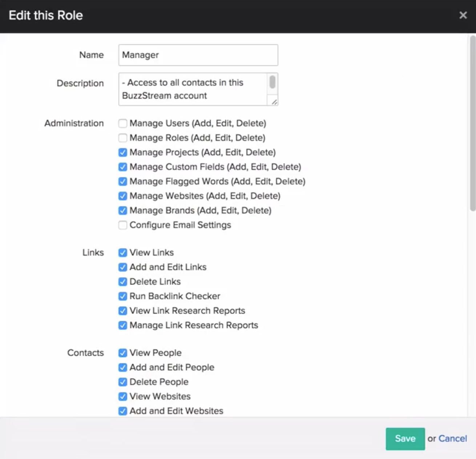Uncheck View Link Research Reports
Viewport: 476px width, 459px height.
[123, 311]
